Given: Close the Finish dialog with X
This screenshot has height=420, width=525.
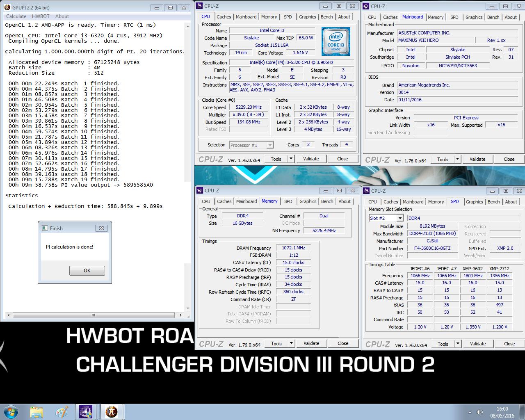Looking at the screenshot, I should coord(101,228).
